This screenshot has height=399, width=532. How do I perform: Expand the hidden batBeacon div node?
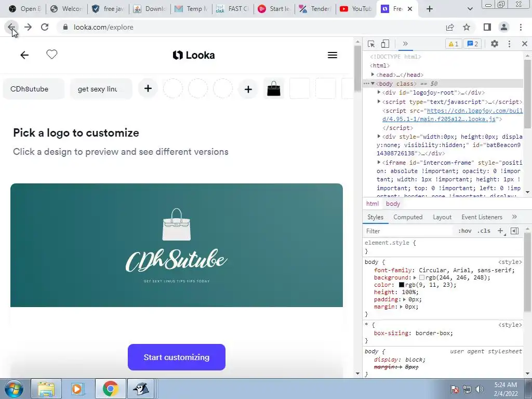point(379,137)
